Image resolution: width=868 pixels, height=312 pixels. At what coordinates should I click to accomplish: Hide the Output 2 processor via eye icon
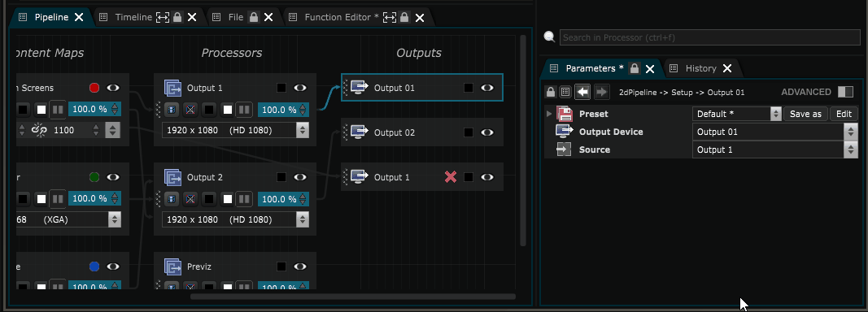tap(300, 177)
